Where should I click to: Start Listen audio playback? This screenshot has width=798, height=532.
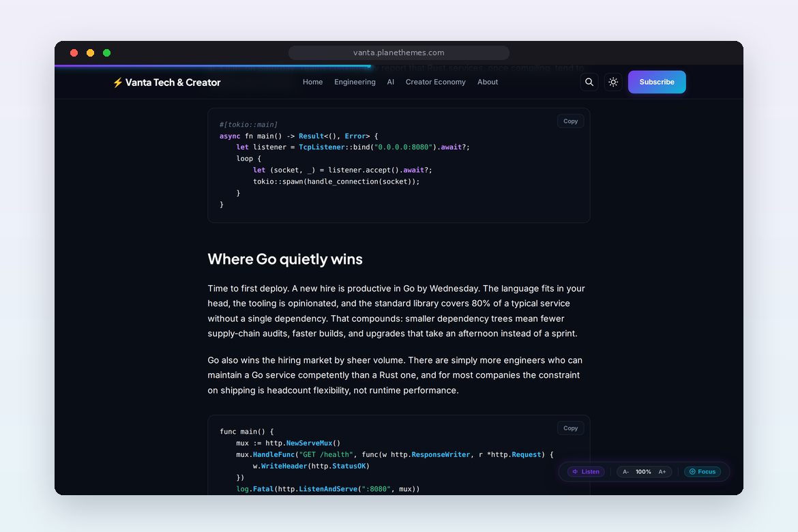coord(586,471)
